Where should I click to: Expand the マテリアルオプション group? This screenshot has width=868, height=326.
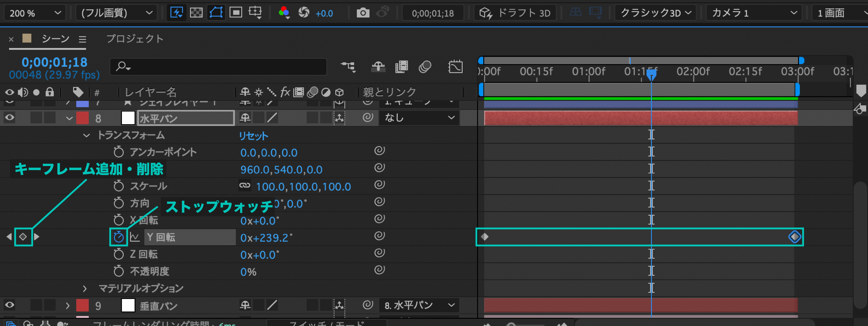(x=85, y=289)
